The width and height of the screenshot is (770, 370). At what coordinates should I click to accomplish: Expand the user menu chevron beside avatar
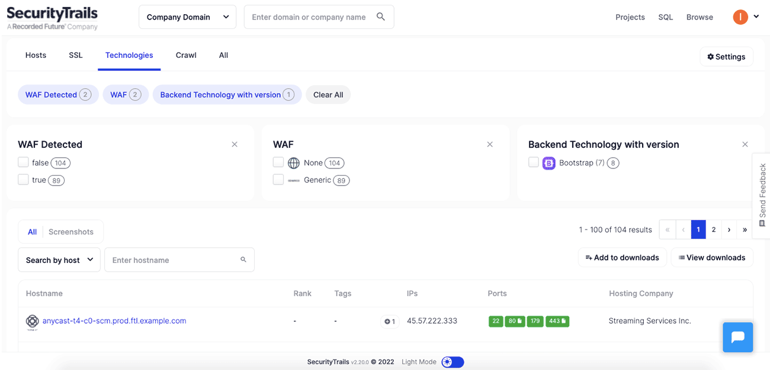coord(756,17)
